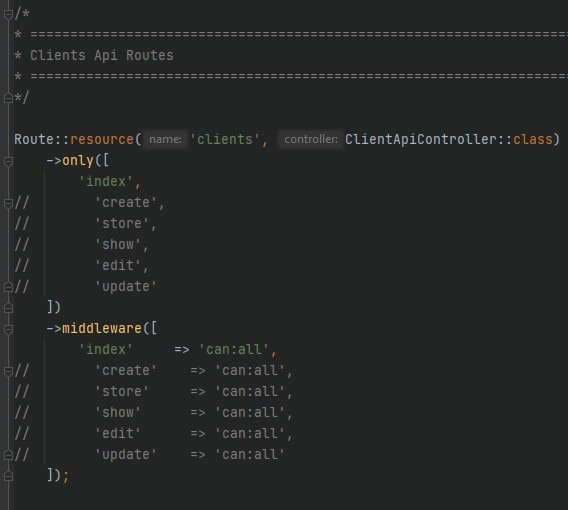568x510 pixels.
Task: Click the class keyword after ClientApiController::
Action: click(x=532, y=139)
